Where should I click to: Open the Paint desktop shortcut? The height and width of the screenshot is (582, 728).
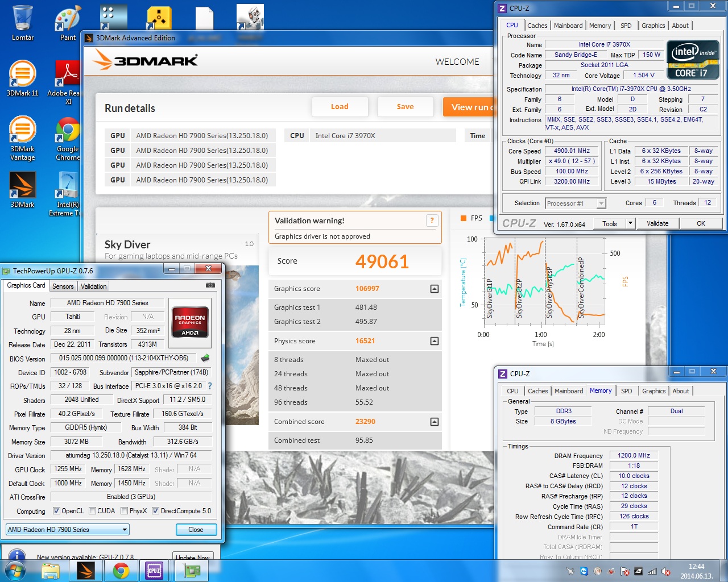(x=68, y=24)
